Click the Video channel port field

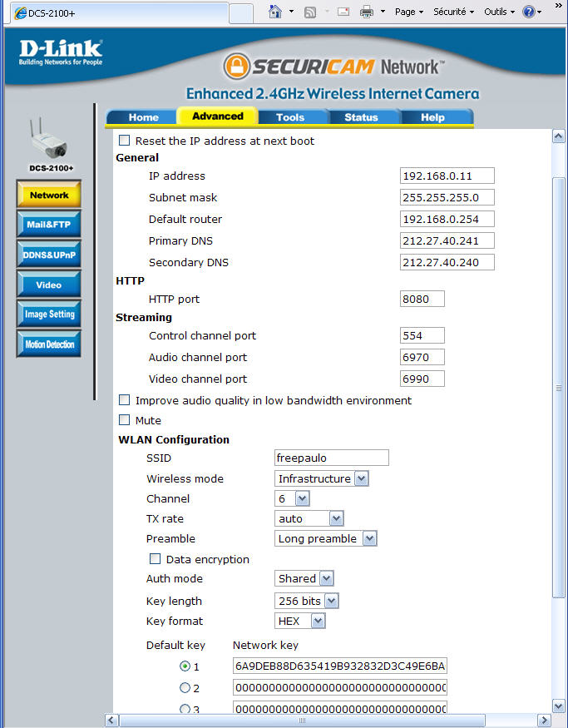click(x=422, y=379)
